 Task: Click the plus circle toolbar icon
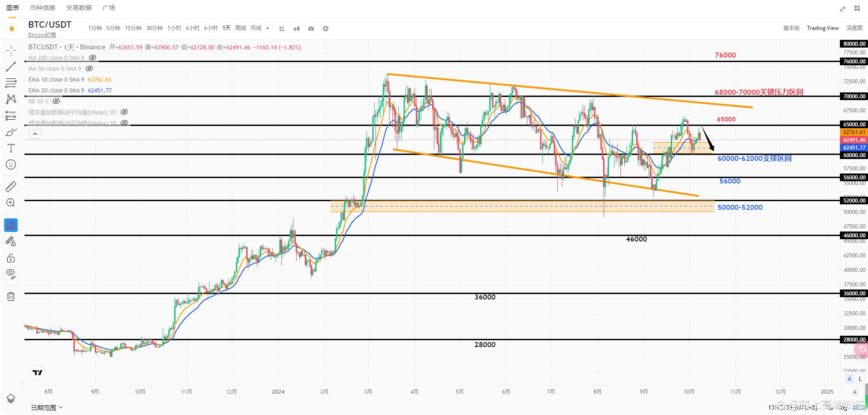coord(326,29)
